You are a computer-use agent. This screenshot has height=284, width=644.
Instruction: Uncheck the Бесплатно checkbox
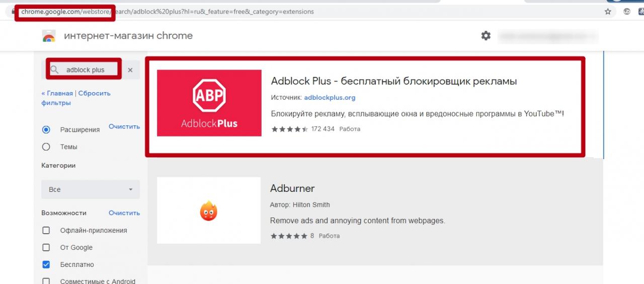46,264
